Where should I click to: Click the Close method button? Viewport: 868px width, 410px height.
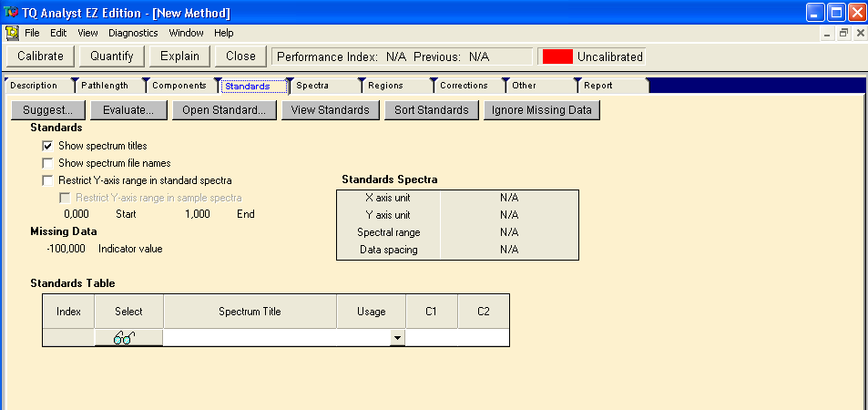coord(240,56)
